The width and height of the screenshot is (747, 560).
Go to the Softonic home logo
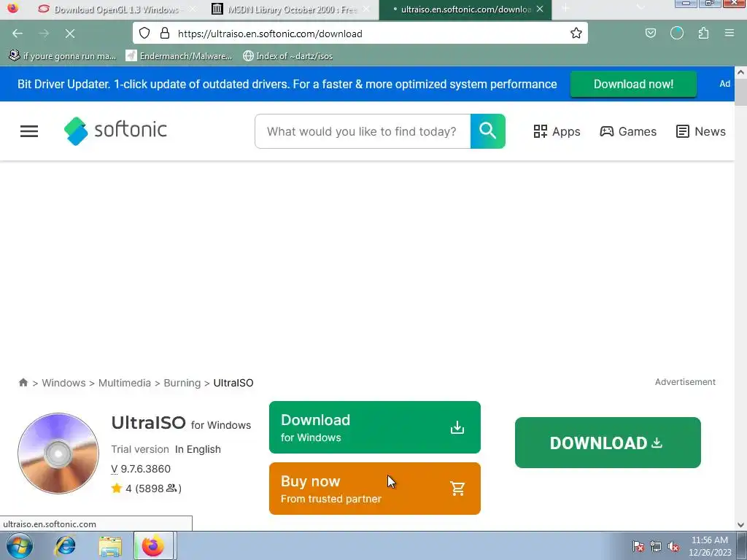[x=115, y=131]
